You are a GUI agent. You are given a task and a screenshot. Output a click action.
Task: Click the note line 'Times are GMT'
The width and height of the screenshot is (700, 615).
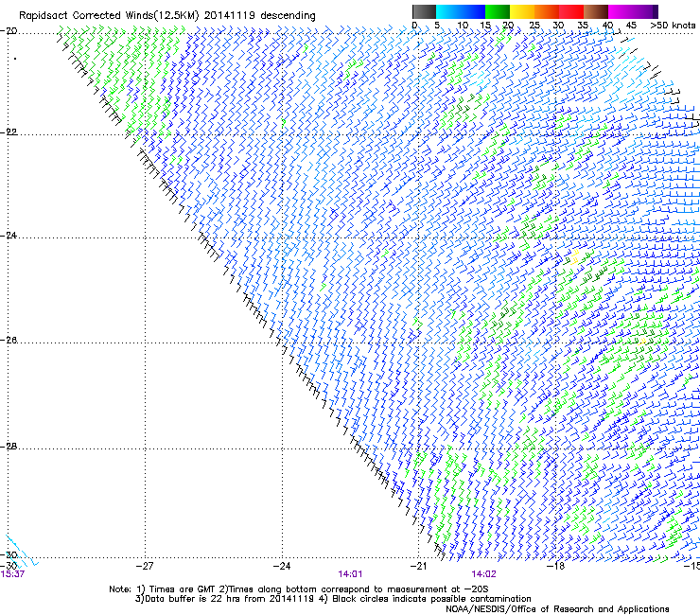182,589
